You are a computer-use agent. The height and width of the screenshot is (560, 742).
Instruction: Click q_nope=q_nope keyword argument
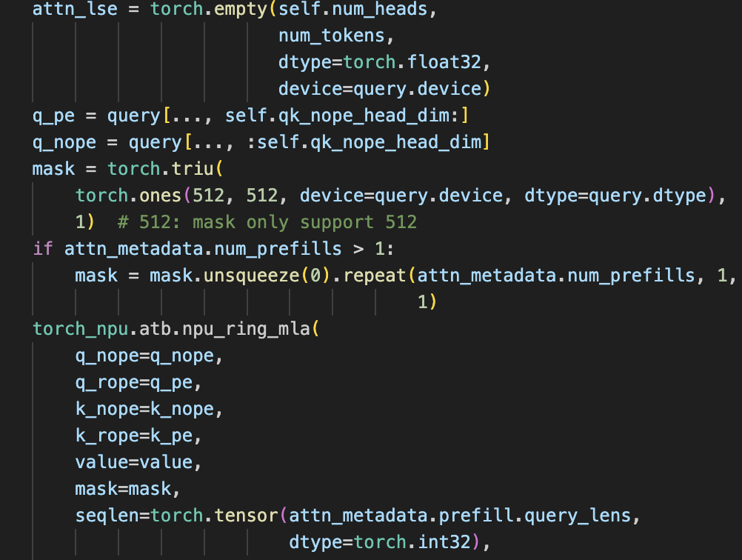coord(144,356)
